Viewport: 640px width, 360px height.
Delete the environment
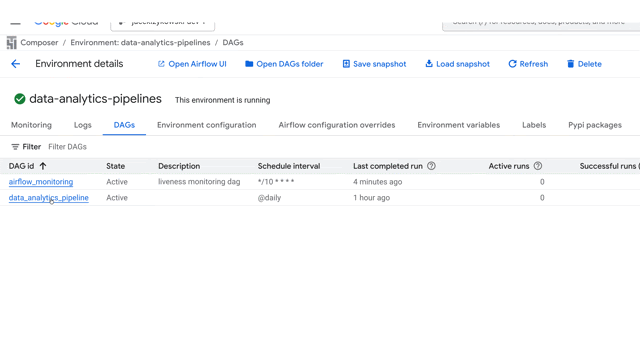(584, 64)
